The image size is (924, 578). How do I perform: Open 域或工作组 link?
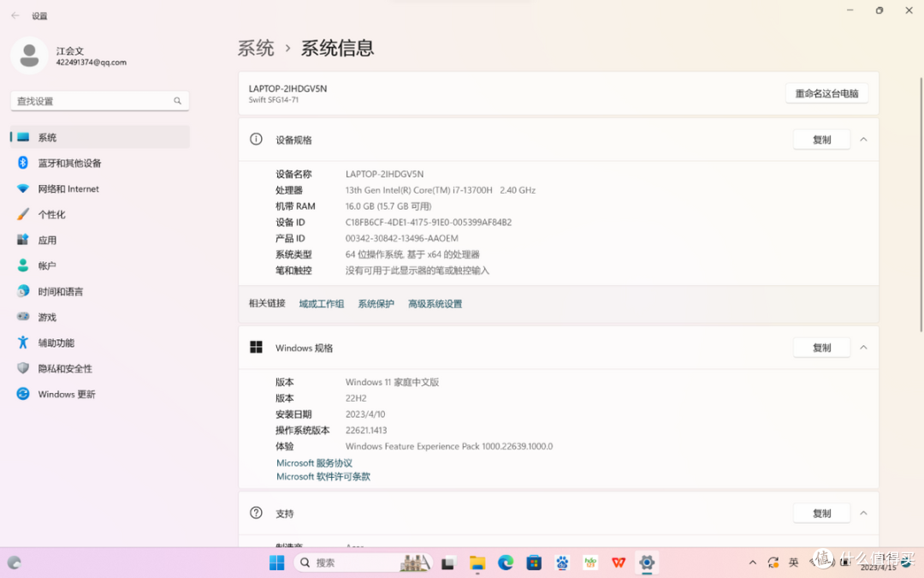321,304
